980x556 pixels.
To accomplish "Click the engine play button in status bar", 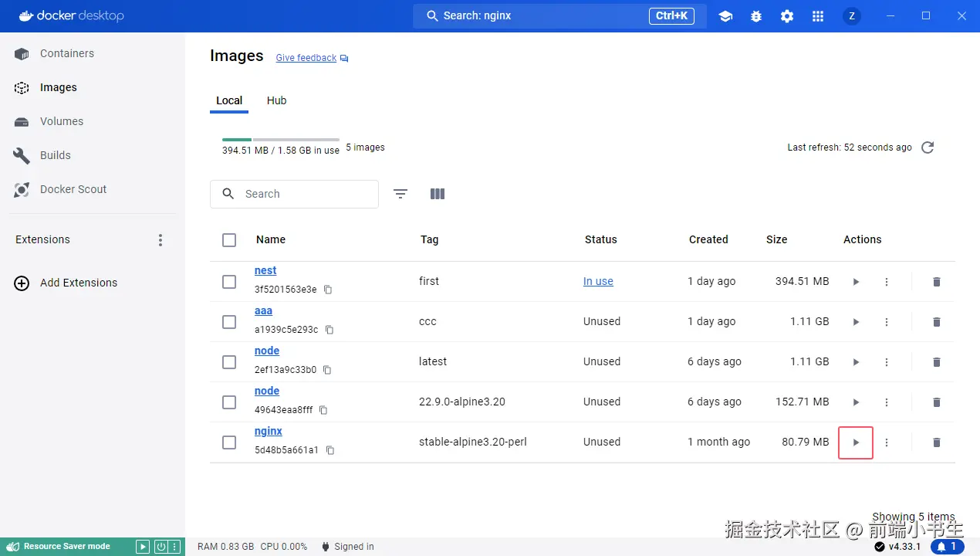I will tap(143, 547).
